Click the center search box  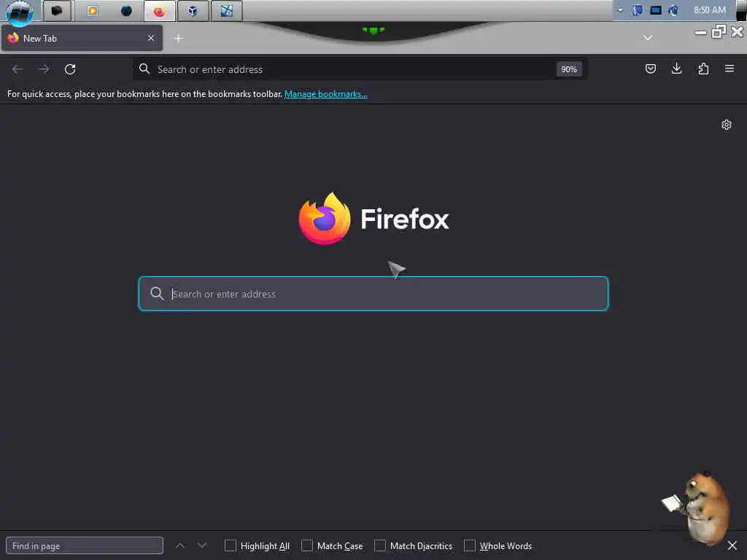pos(373,294)
